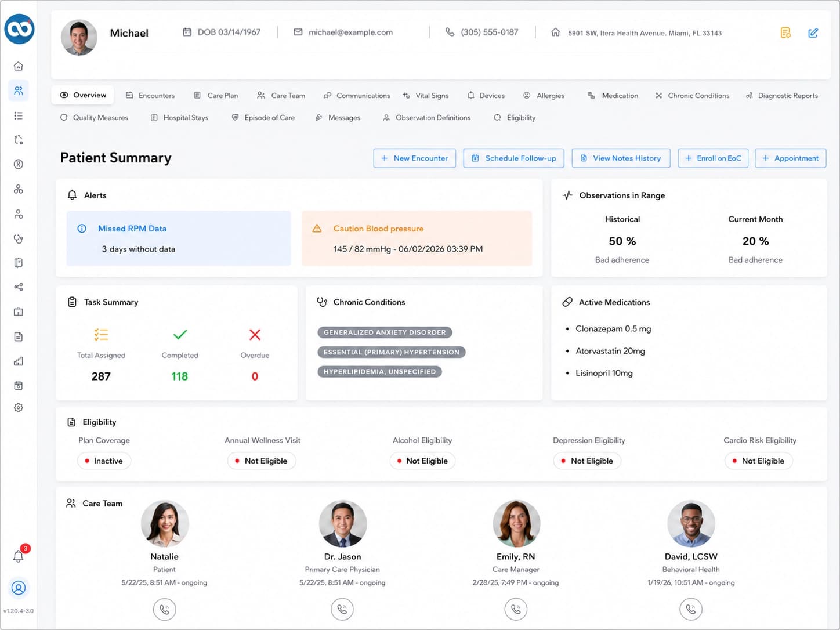The image size is (840, 630).
Task: Open the task list icon in sidebar
Action: (x=19, y=115)
